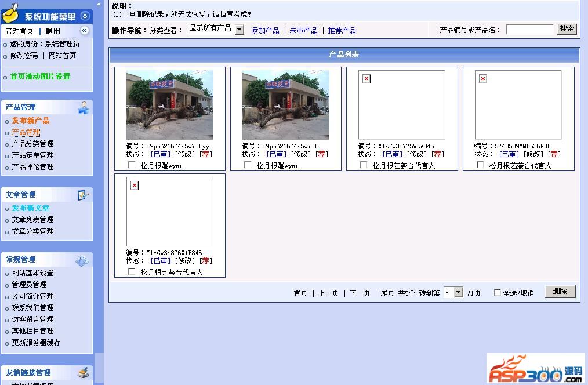Viewport: 588px width, 385px height.
Task: Click 更新服务器缓存 in sidebar
Action: point(36,343)
